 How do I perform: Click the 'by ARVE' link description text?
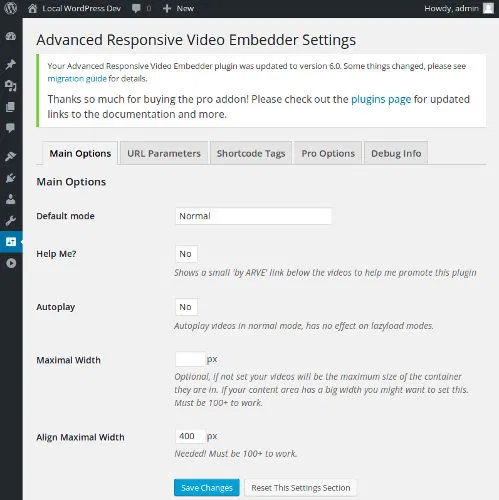pos(325,273)
